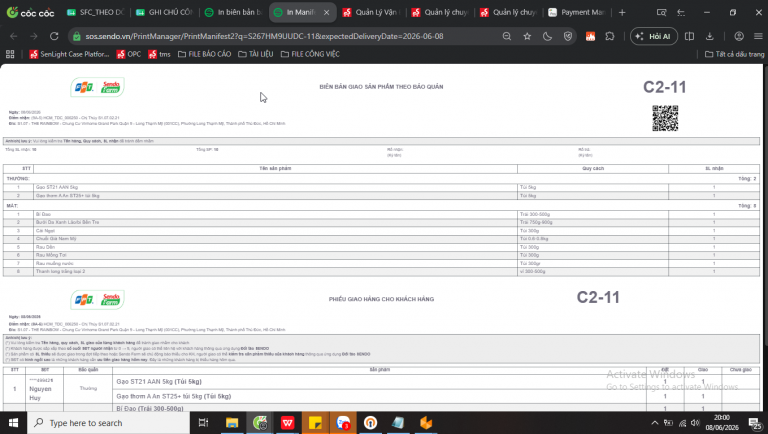768x434 pixels.
Task: Open the side panel icon
Action: 689,36
